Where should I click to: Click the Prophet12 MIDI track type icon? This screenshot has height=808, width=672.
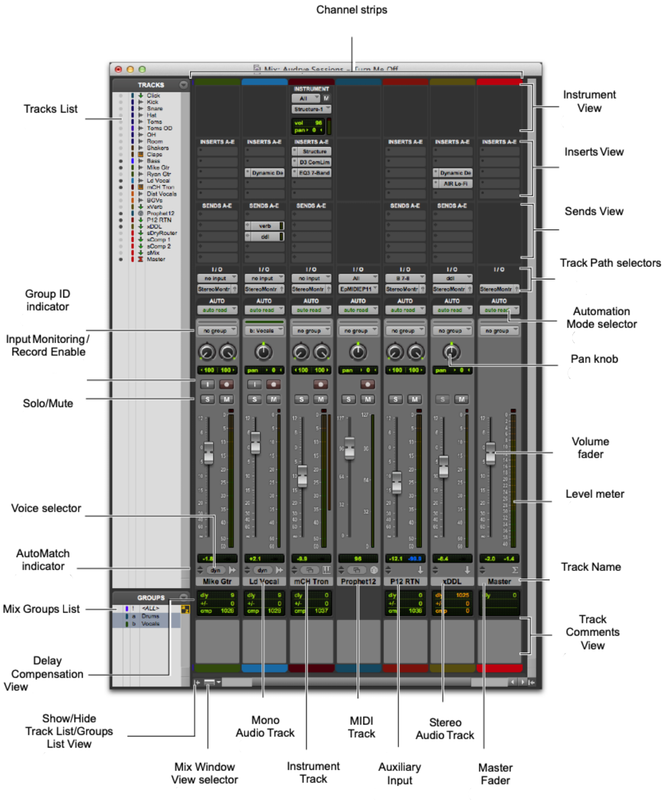[x=374, y=570]
